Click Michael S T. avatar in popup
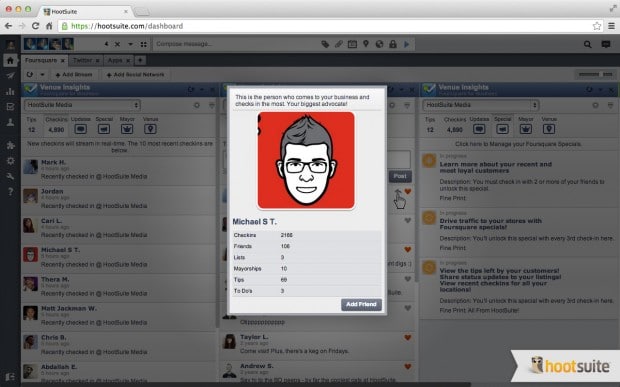Screen dimensions: 620x387 [x=306, y=160]
